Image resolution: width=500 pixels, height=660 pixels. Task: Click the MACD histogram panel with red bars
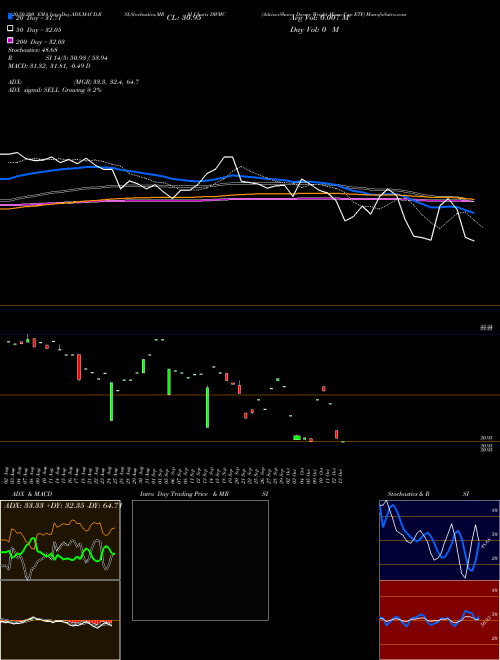[x=60, y=620]
